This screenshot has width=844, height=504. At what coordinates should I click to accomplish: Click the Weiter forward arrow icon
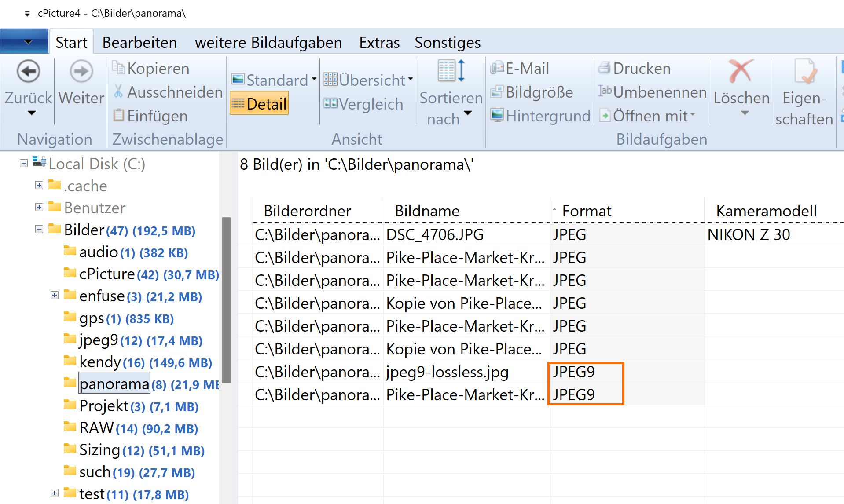tap(81, 71)
